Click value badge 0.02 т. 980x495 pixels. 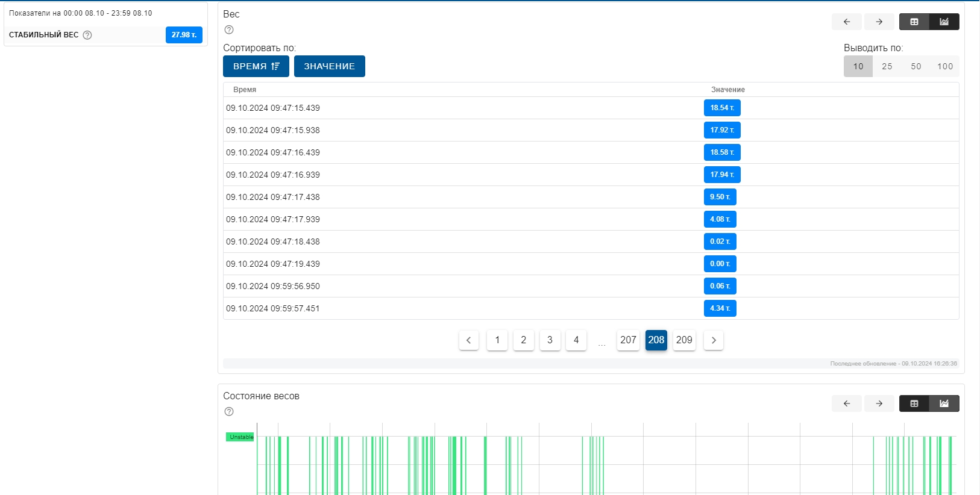(x=720, y=241)
